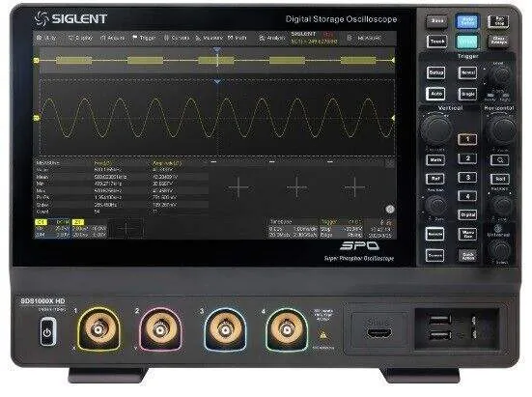Image resolution: width=532 pixels, height=397 pixels.
Task: Push the trigger Level knob
Action: click(x=500, y=76)
